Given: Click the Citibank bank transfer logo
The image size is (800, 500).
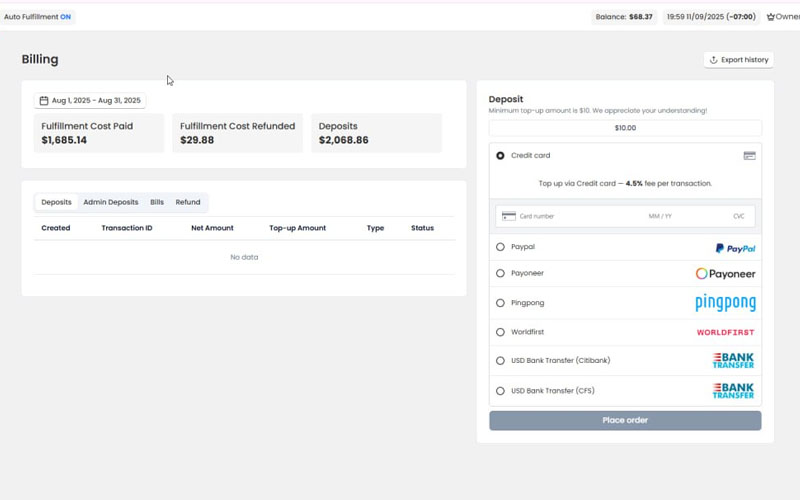Looking at the screenshot, I should click(733, 361).
